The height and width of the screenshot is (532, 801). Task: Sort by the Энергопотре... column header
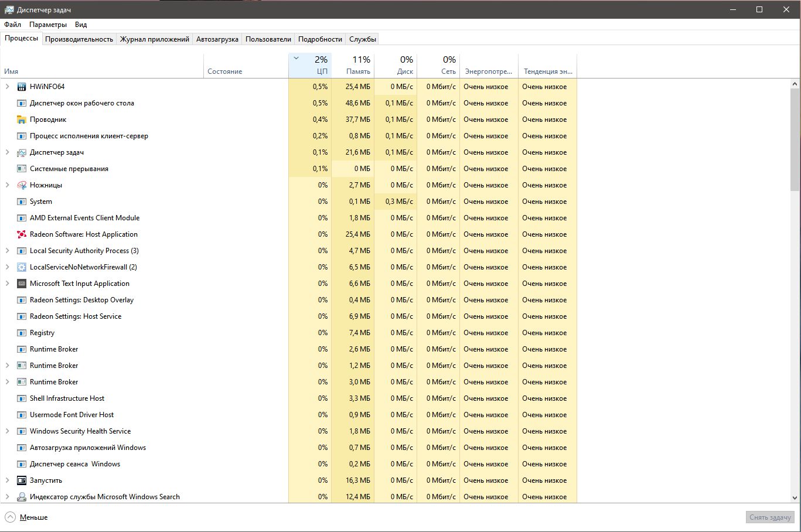pos(489,66)
